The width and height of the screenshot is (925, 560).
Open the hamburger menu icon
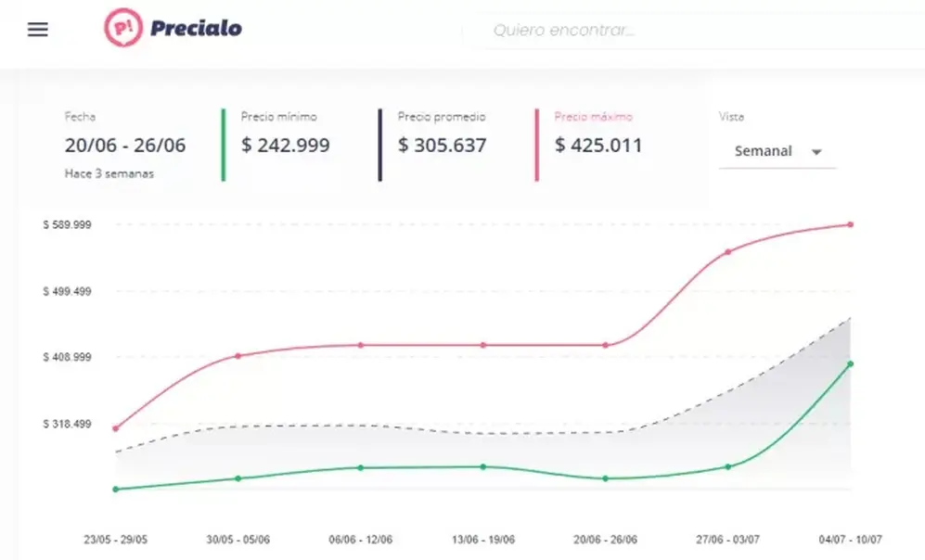[x=38, y=30]
